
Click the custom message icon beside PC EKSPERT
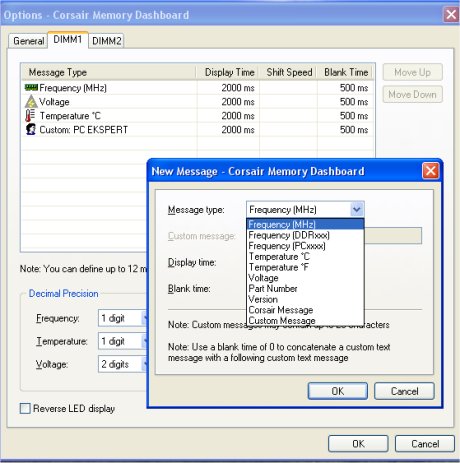(x=31, y=129)
